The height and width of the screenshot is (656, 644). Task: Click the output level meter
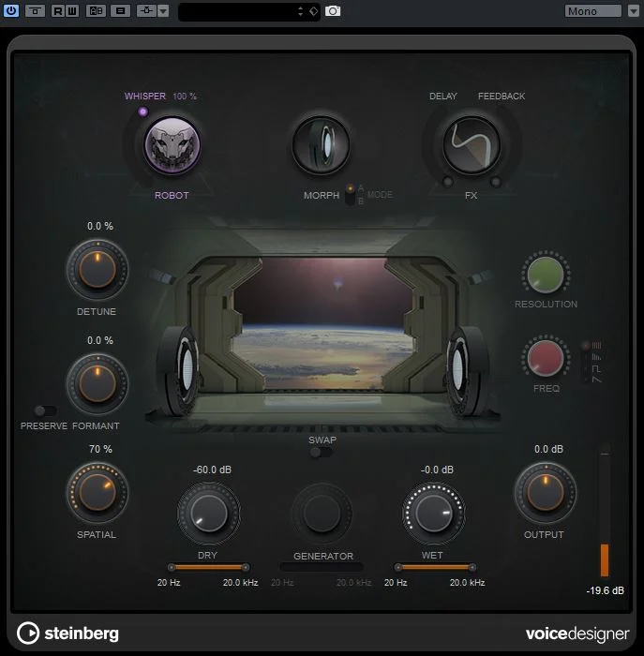(x=605, y=512)
